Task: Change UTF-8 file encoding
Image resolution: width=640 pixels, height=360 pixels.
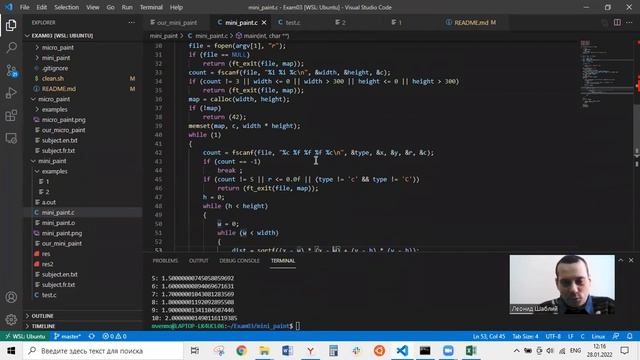Action: pos(553,336)
